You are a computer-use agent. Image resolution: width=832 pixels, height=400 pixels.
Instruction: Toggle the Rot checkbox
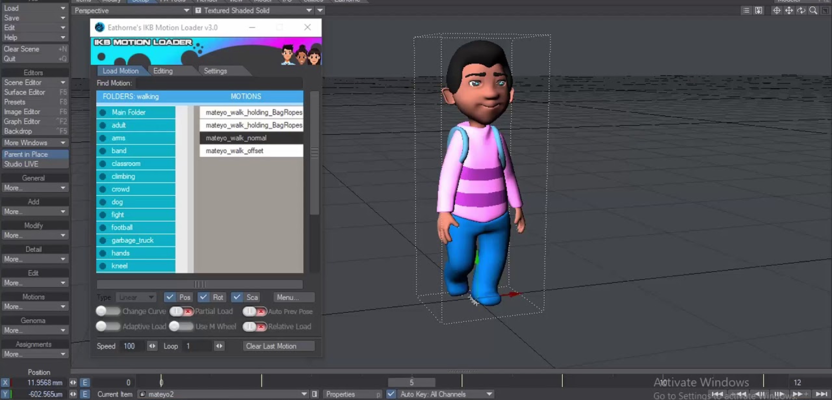204,297
